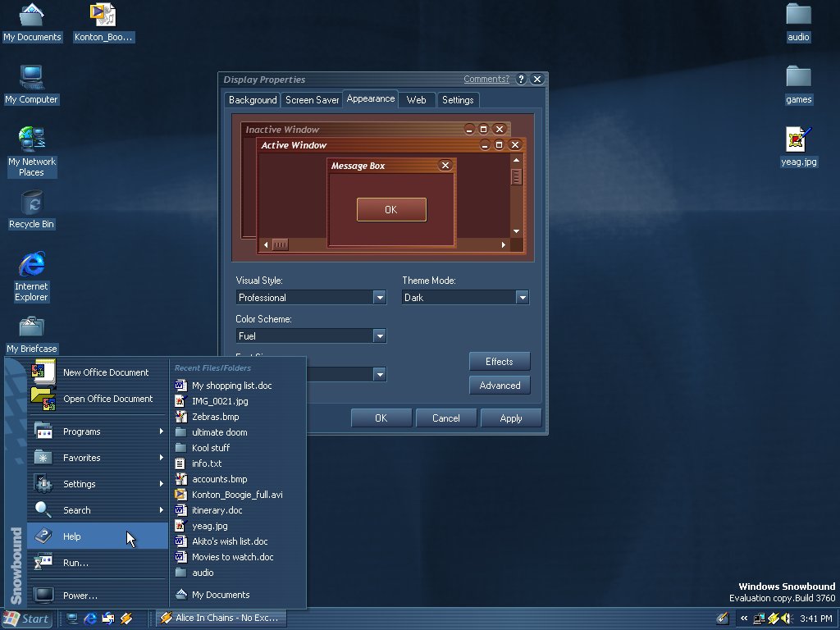Click the Effects button
The height and width of the screenshot is (630, 840).
(x=500, y=362)
